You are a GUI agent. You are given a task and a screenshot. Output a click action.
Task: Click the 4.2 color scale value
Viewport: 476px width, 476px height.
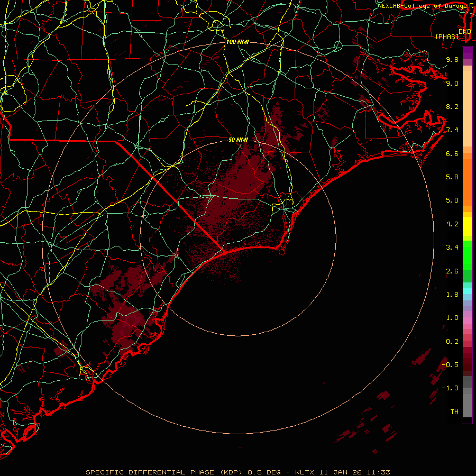point(452,224)
